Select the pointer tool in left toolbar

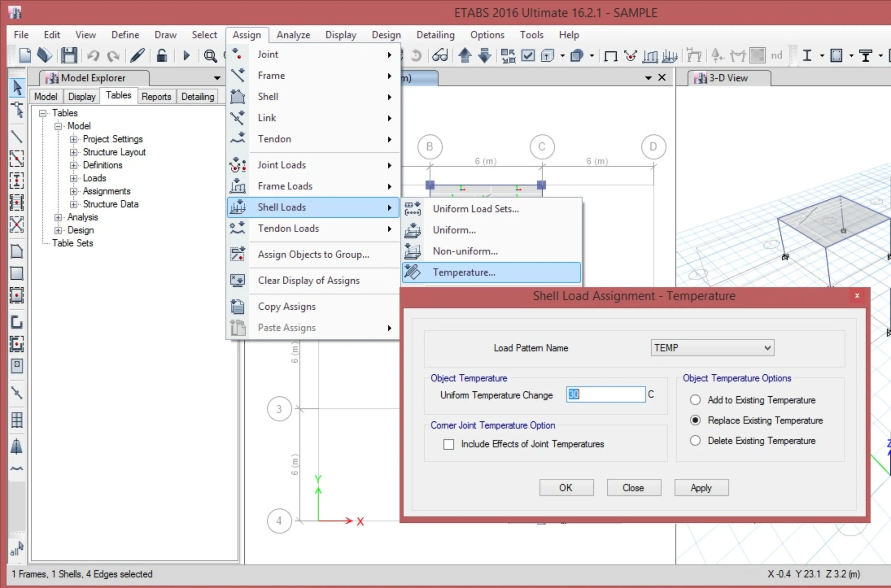point(17,87)
